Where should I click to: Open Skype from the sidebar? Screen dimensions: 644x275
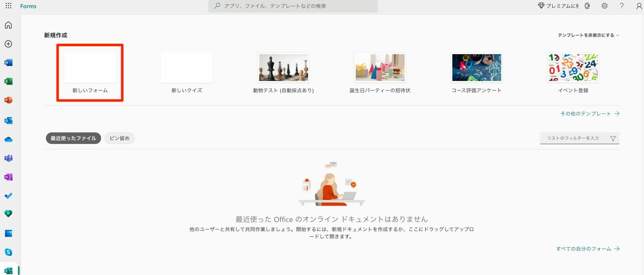coord(8,252)
